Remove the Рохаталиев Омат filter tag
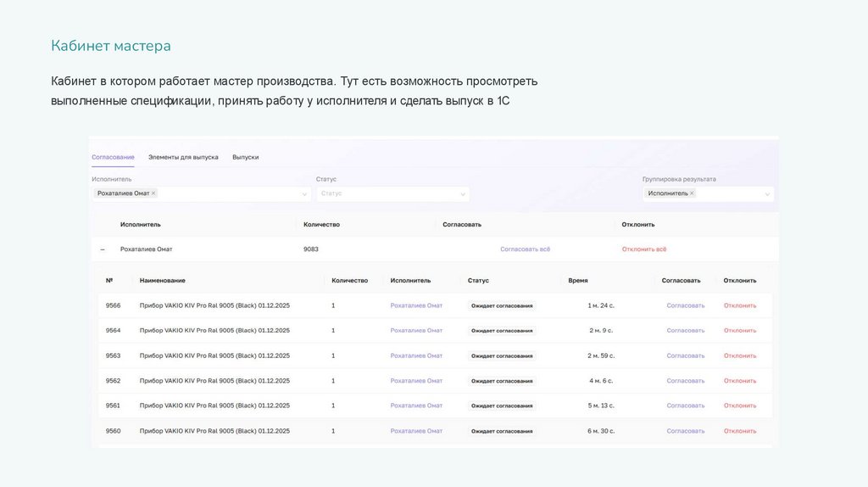The height and width of the screenshot is (487, 868). (x=153, y=193)
